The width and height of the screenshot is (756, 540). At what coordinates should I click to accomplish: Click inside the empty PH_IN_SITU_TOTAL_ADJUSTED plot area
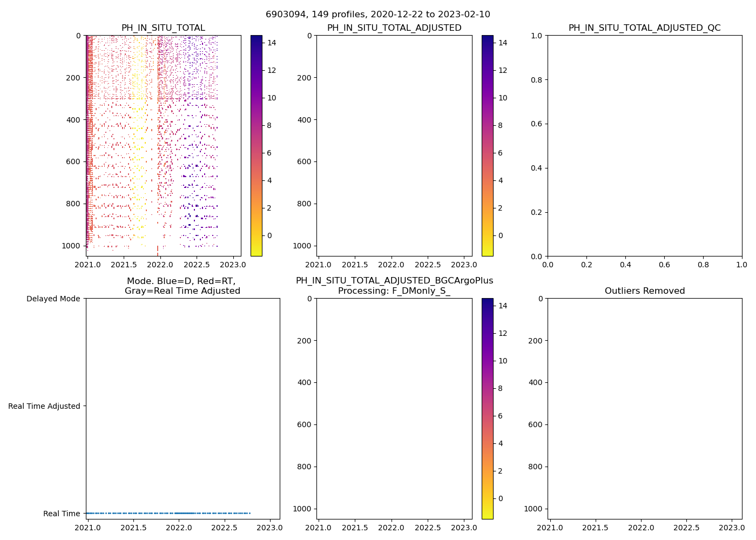[x=394, y=146]
